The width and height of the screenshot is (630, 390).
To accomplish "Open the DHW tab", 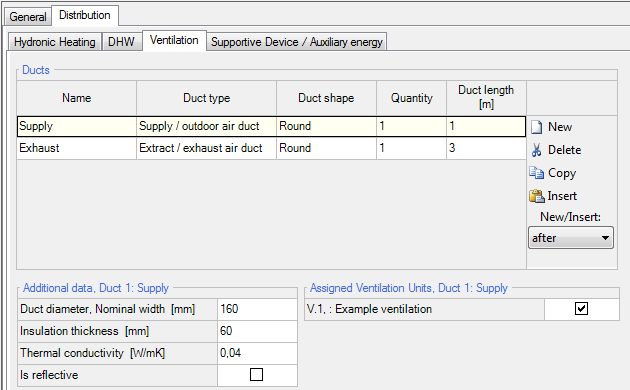I will click(x=121, y=42).
